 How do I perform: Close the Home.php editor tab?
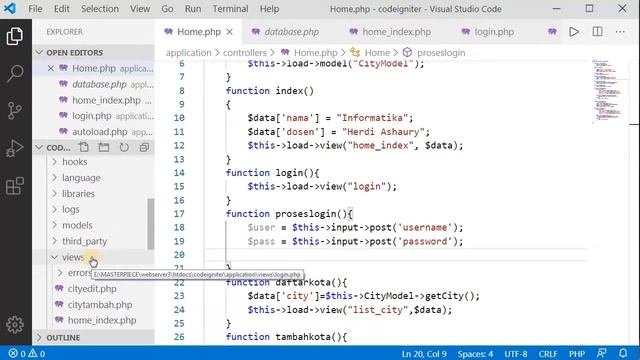pos(230,32)
